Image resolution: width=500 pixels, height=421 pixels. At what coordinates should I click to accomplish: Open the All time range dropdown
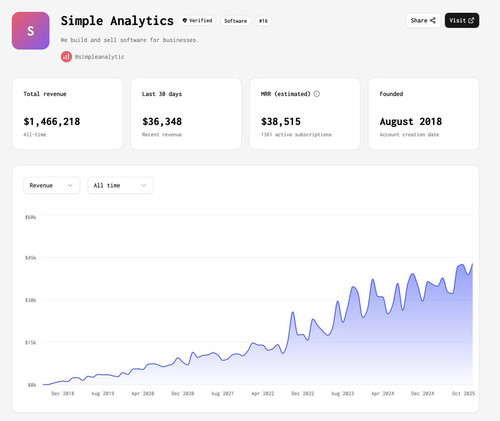click(120, 185)
